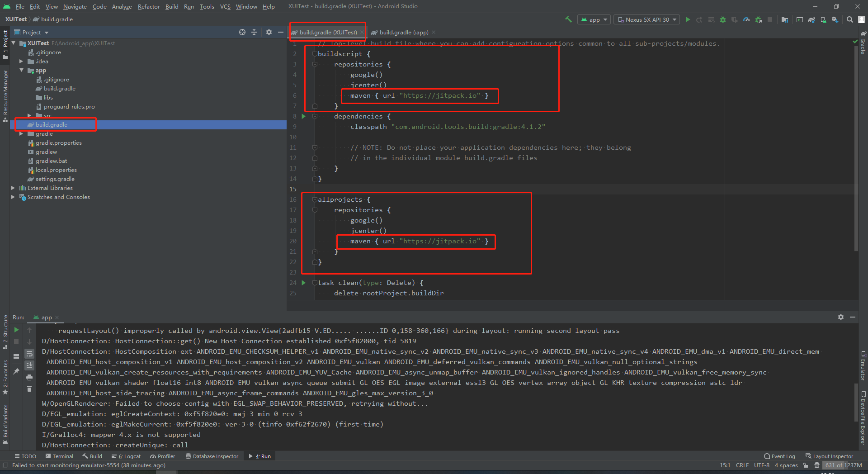Open the app run configuration dropdown
868x474 pixels.
594,19
